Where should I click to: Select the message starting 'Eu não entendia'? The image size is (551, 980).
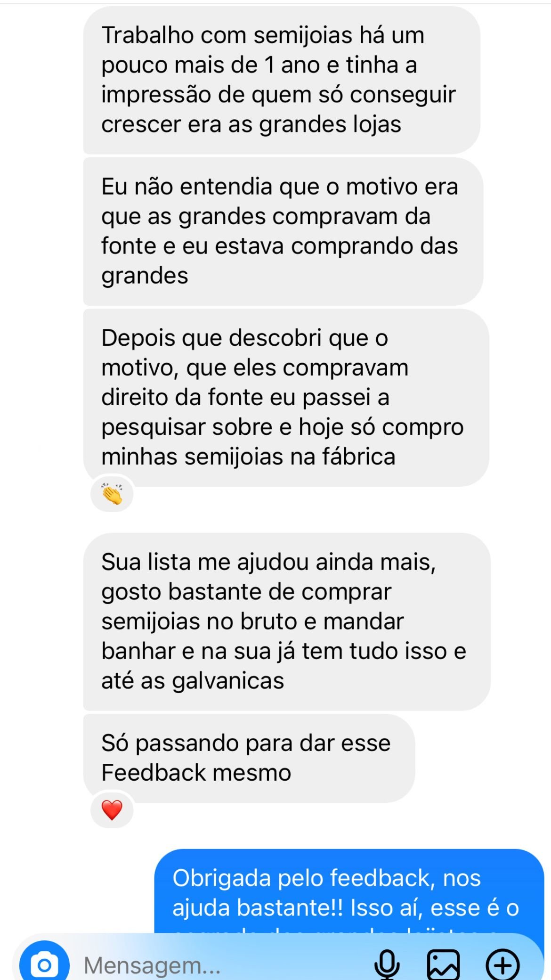pyautogui.click(x=283, y=231)
